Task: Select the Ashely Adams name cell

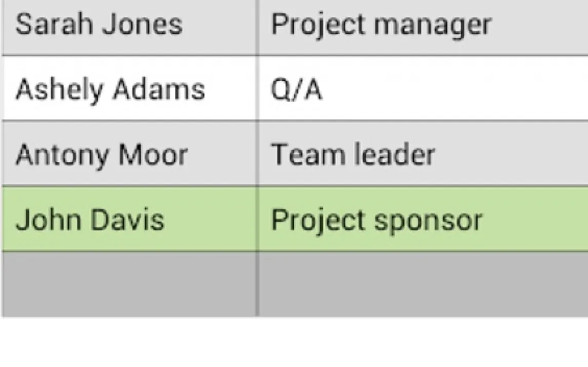Action: click(x=128, y=89)
